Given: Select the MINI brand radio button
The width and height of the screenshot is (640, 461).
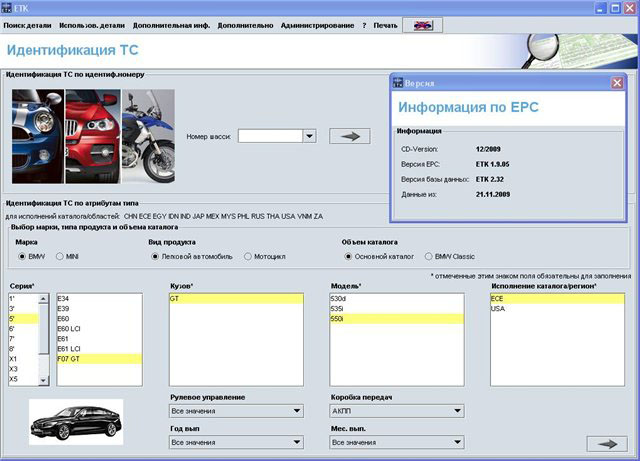Looking at the screenshot, I should (x=59, y=256).
